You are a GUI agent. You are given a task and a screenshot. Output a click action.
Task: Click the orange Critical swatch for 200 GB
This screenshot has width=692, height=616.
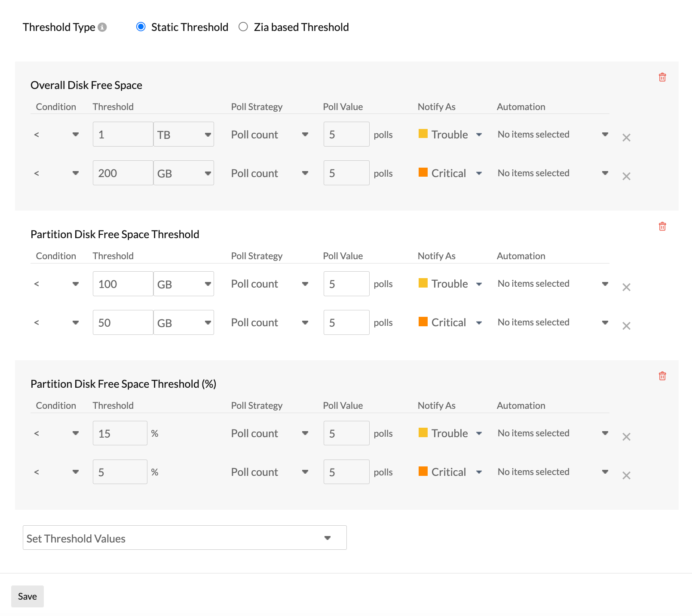[x=423, y=172]
